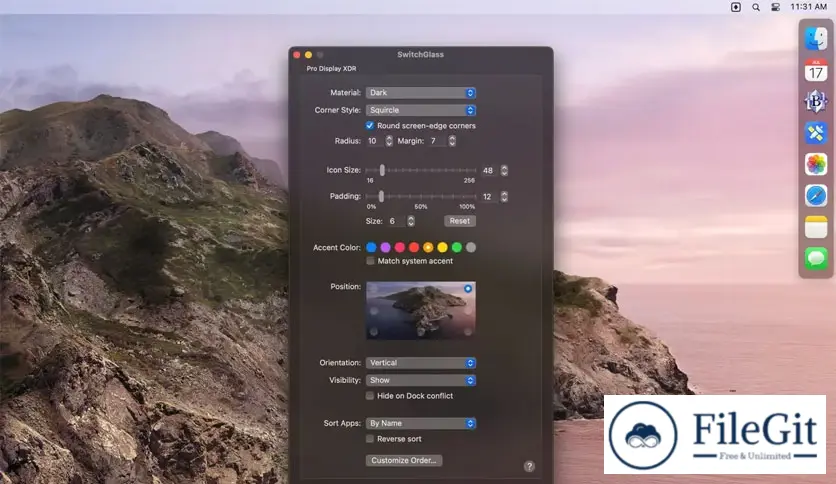Open Spotlight search in menu bar
This screenshot has height=484, width=836.
tap(755, 7)
